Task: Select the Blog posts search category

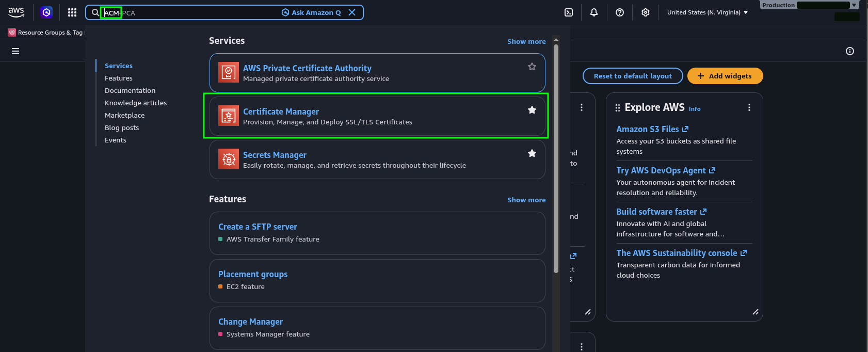Action: click(x=122, y=127)
